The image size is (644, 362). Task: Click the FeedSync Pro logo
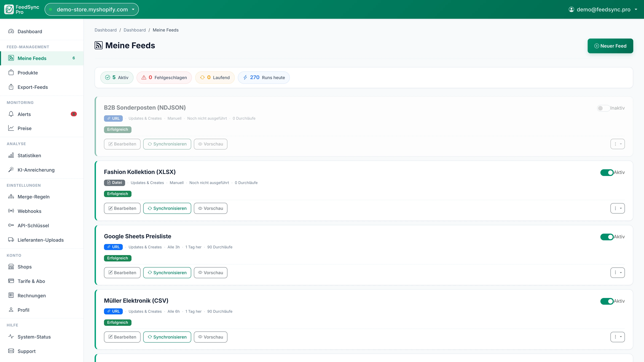pos(21,9)
